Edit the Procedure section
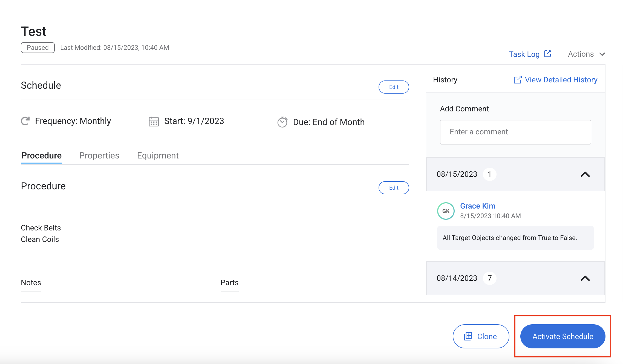 point(394,188)
